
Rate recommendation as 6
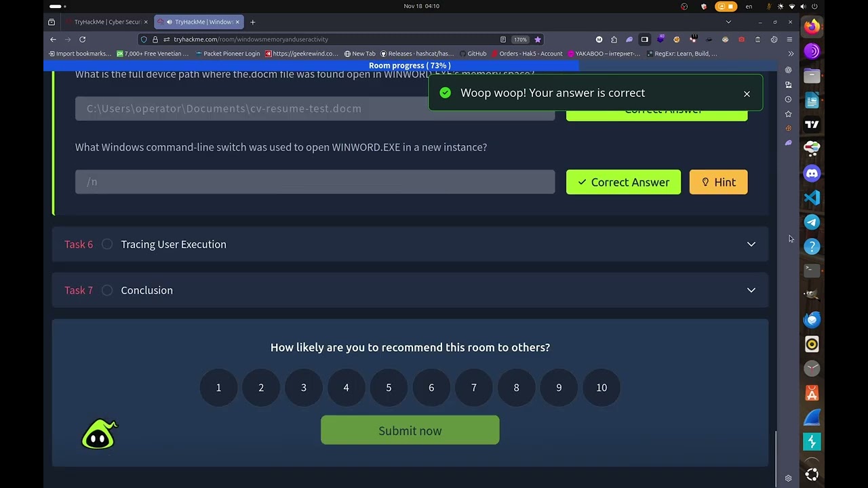[x=431, y=388]
